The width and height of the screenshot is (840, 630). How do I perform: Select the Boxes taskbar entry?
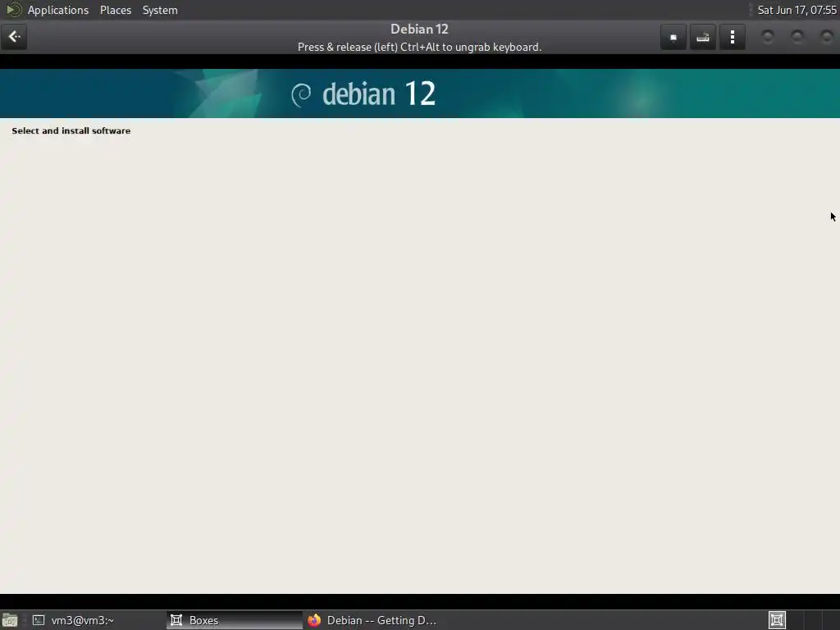click(x=235, y=620)
